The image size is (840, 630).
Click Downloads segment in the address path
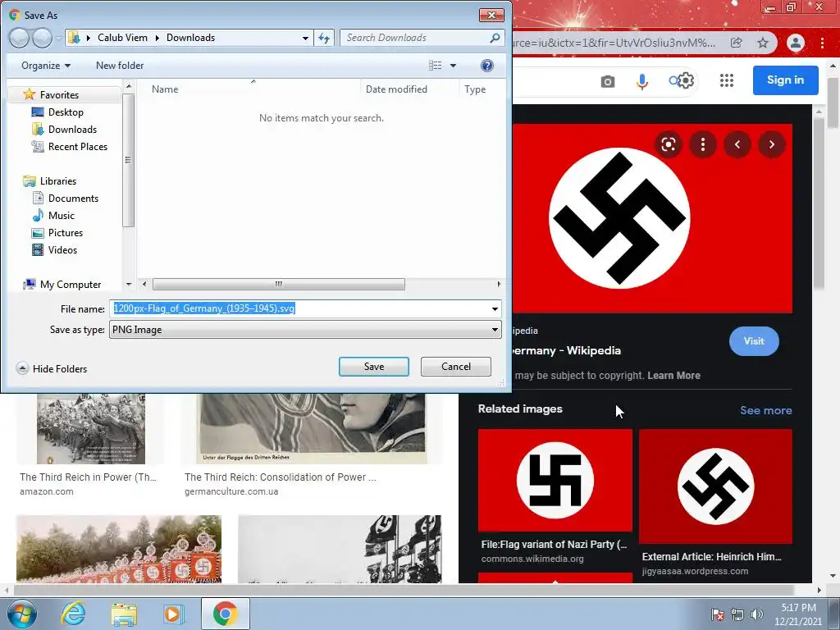click(x=190, y=38)
